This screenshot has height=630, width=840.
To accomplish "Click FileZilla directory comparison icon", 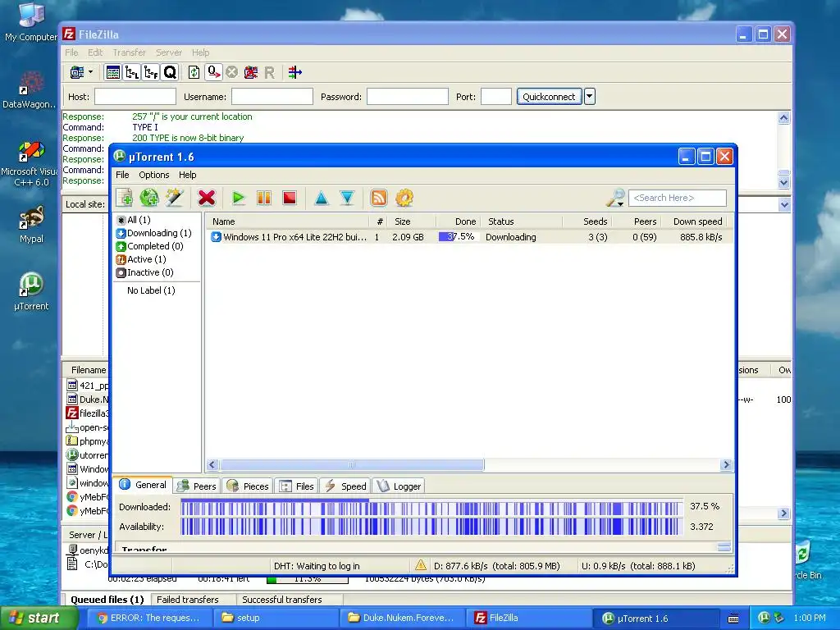I will [294, 72].
